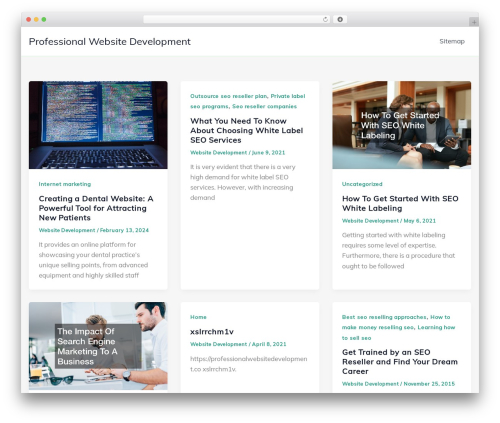The image size is (500, 423).
Task: Open Get Trained by an SEO Reseller title
Action: coord(400,362)
